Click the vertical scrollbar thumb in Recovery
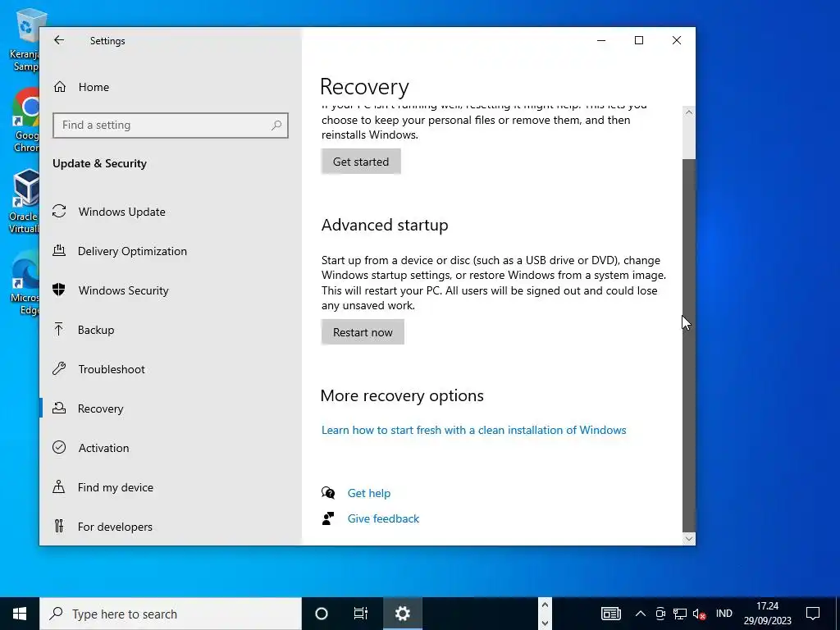Viewport: 840px width, 630px height. pos(689,345)
